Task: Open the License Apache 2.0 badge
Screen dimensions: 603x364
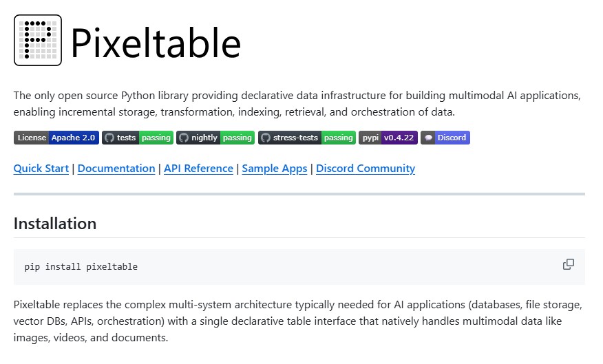Action: click(x=56, y=138)
